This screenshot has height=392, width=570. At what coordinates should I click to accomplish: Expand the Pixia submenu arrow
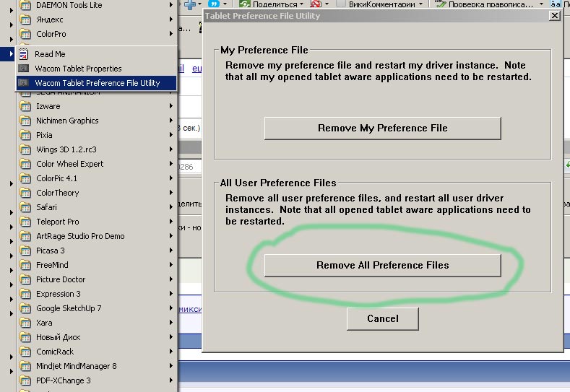tap(170, 135)
